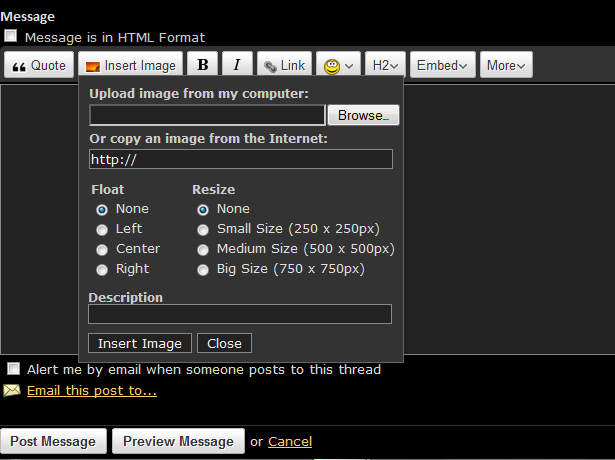This screenshot has width=615, height=460.
Task: Select Center float radio option
Action: [102, 249]
